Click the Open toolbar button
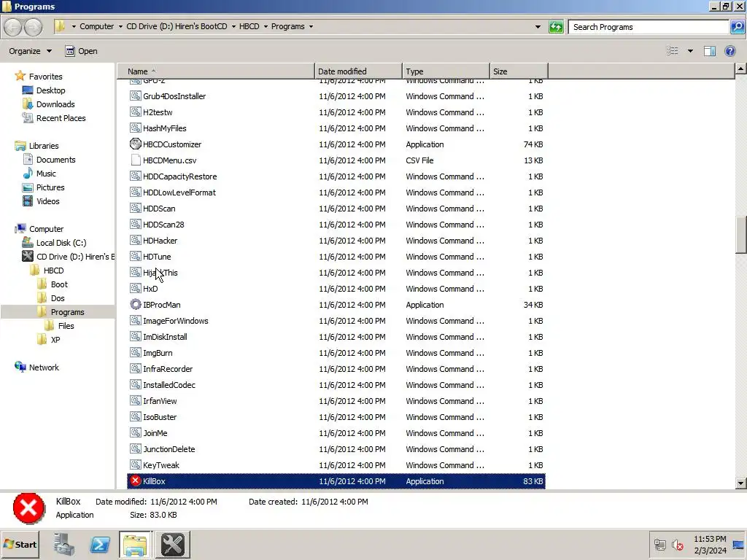Viewport: 747px width, 560px height. [82, 51]
